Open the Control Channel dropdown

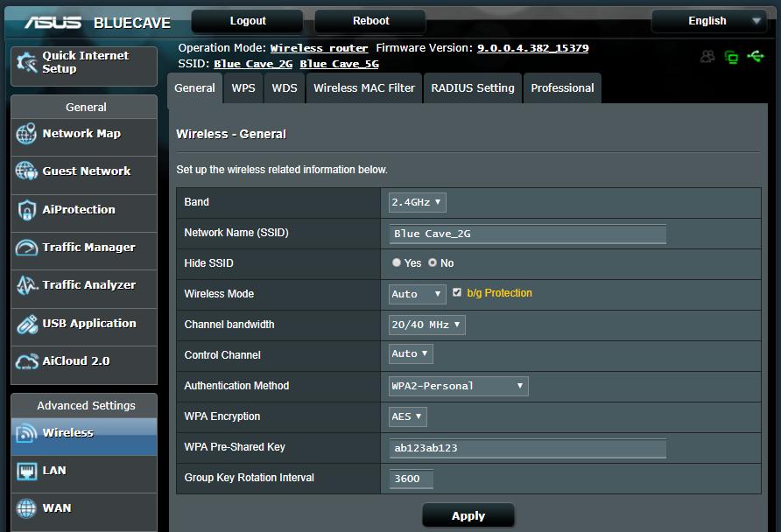(x=411, y=353)
